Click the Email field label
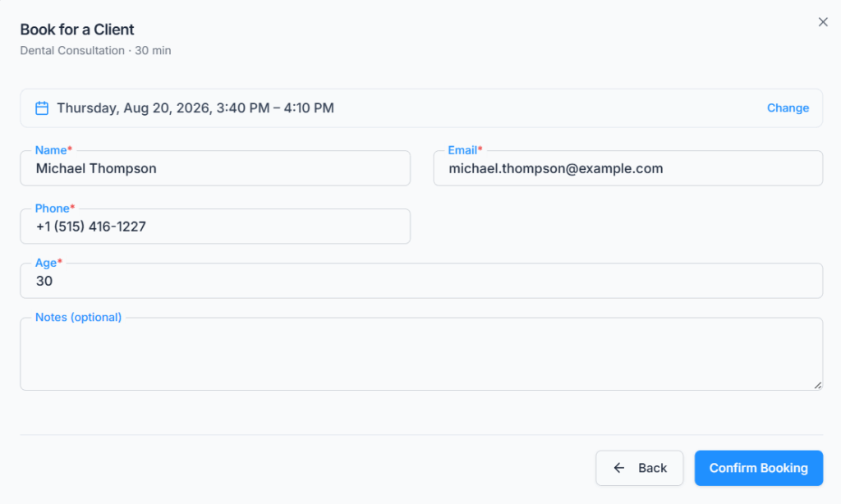This screenshot has height=504, width=841. (x=465, y=150)
